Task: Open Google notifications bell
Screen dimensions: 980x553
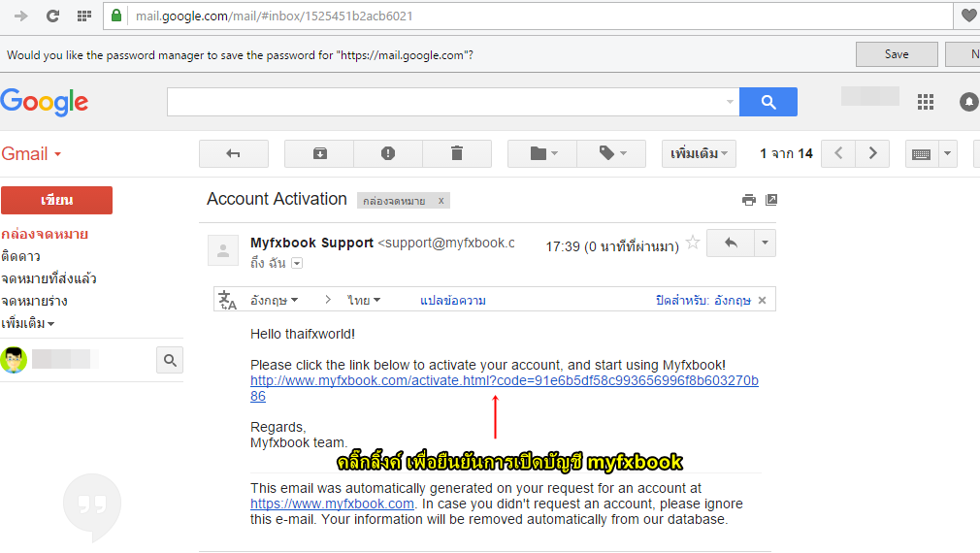Action: (x=968, y=102)
